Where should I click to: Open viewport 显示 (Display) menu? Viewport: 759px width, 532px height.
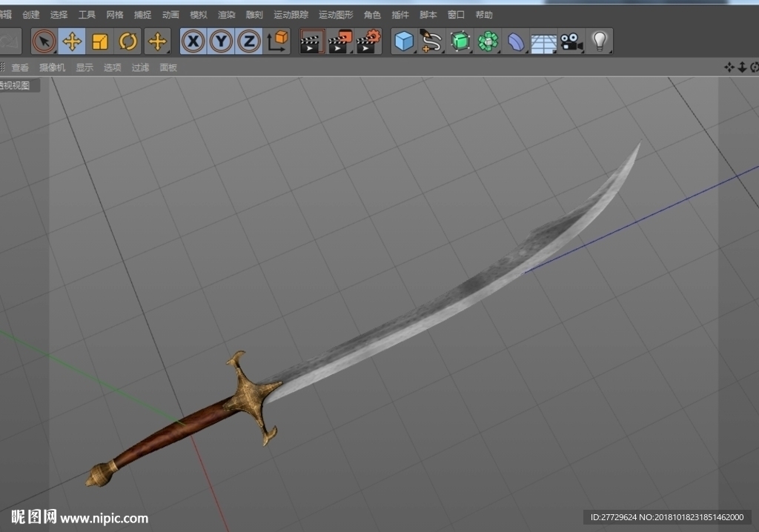84,67
